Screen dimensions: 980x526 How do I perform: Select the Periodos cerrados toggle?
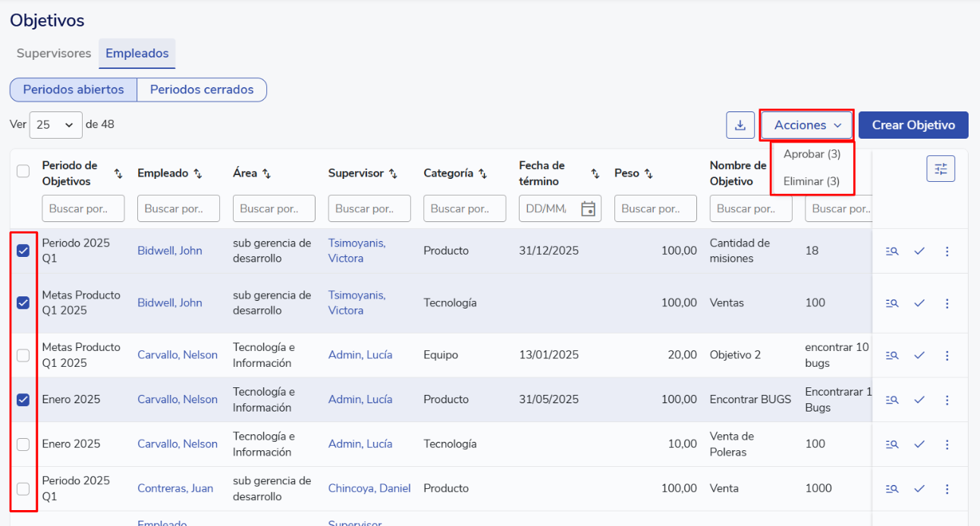coord(202,89)
